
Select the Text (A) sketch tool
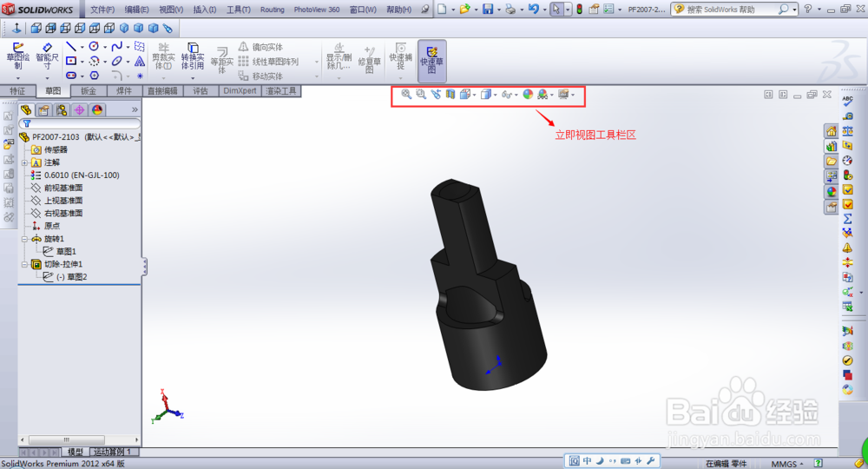(140, 61)
